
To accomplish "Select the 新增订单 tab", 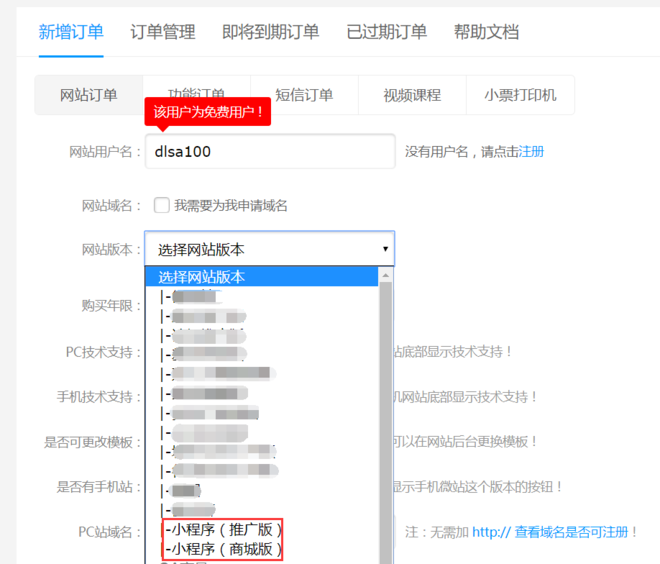I will (71, 32).
